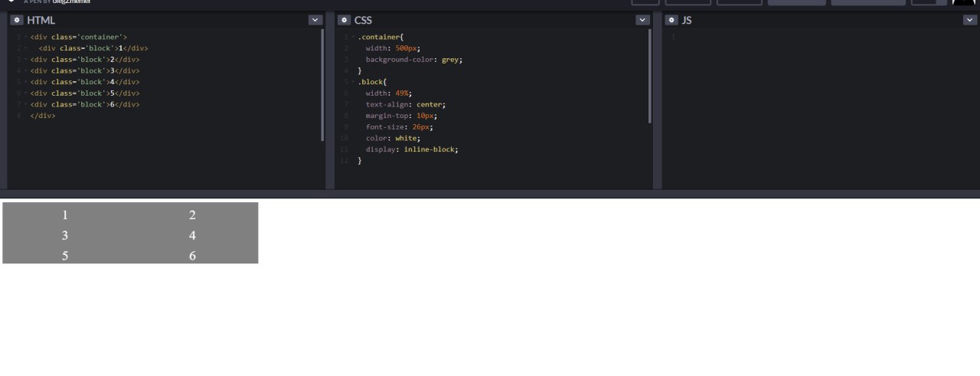Click the 'color: white;' CSS line
Screen dimensions: 980x376
tap(393, 139)
